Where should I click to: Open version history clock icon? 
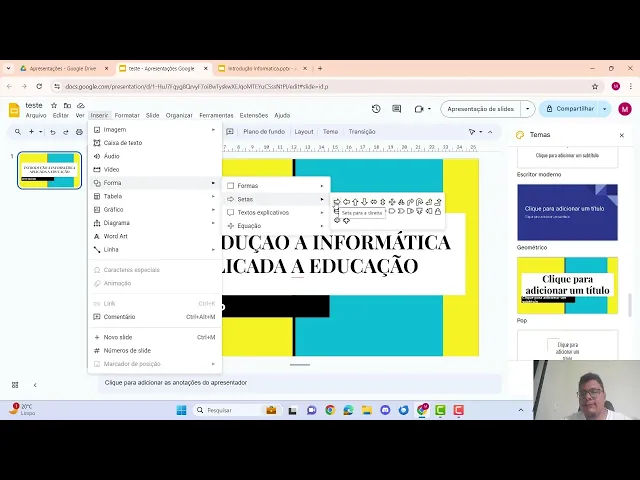tap(376, 109)
